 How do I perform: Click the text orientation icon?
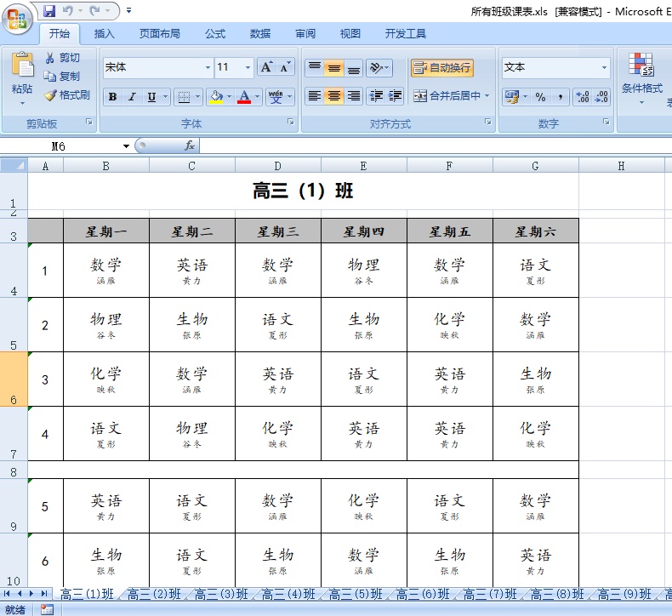coord(376,67)
